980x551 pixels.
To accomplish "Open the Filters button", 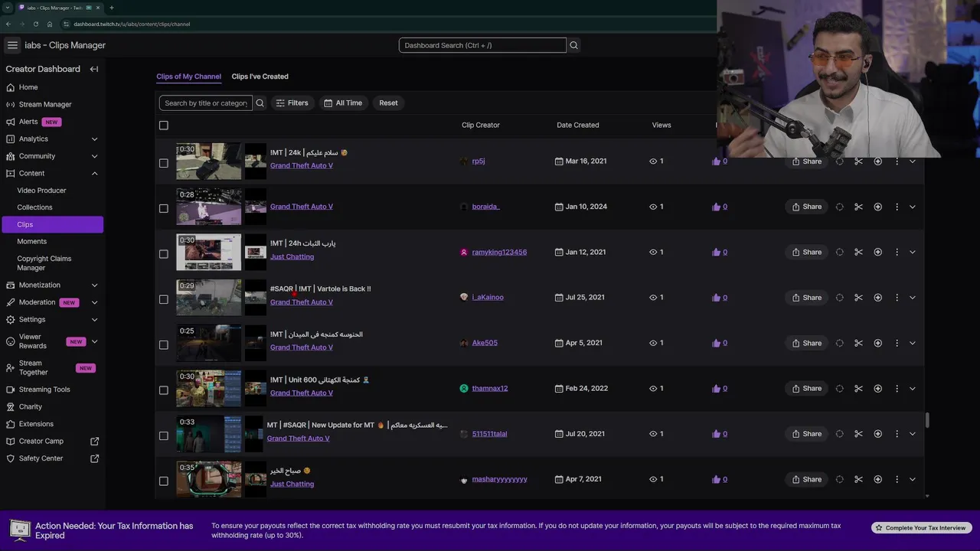I will pyautogui.click(x=292, y=103).
